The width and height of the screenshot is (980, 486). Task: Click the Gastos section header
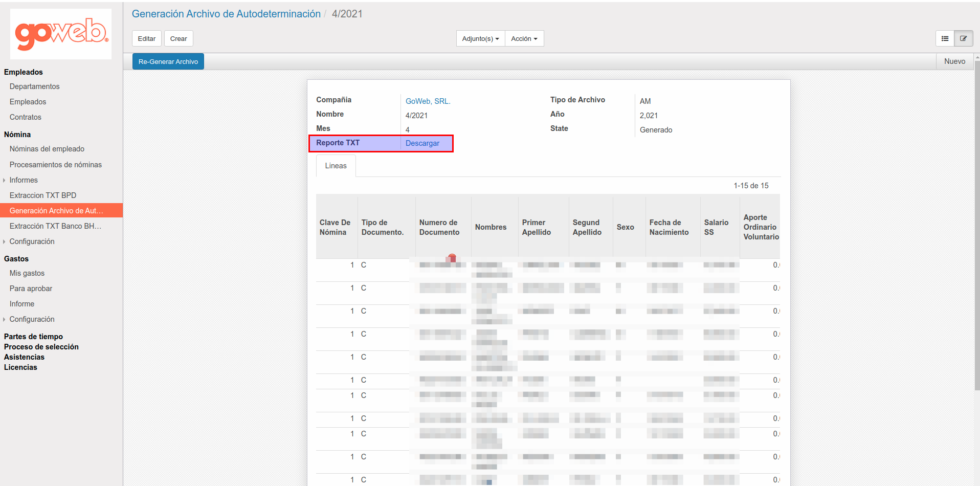pyautogui.click(x=16, y=259)
